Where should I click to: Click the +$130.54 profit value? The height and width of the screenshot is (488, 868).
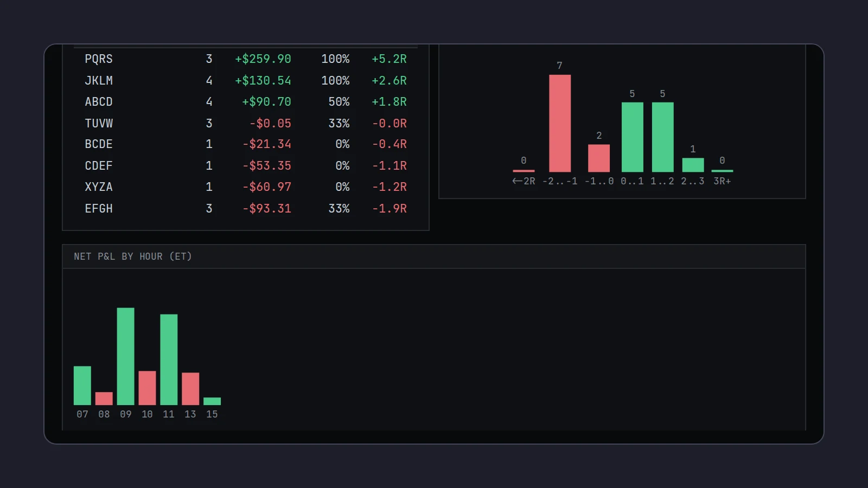click(263, 80)
